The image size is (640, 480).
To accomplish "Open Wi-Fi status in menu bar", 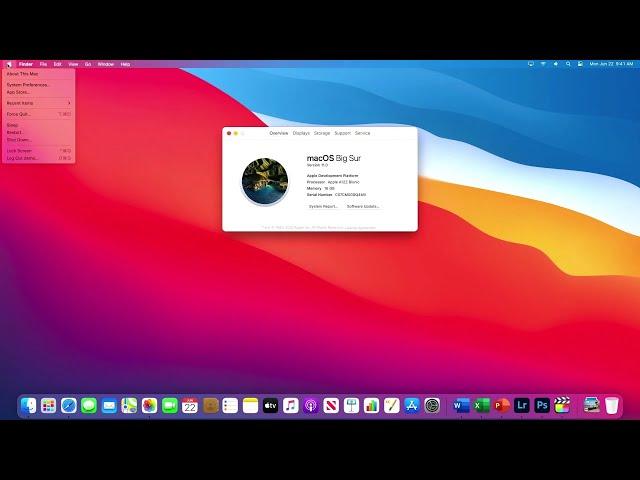I will pyautogui.click(x=543, y=64).
